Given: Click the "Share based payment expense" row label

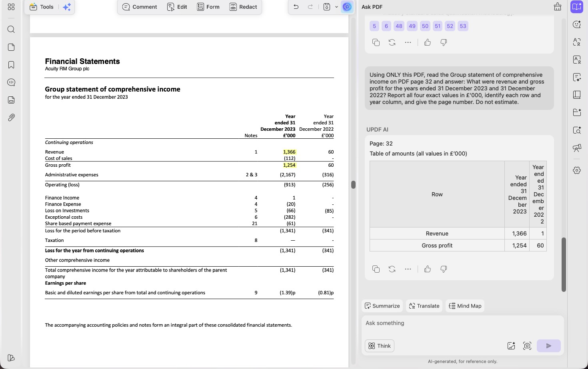Looking at the screenshot, I should coord(78,223).
